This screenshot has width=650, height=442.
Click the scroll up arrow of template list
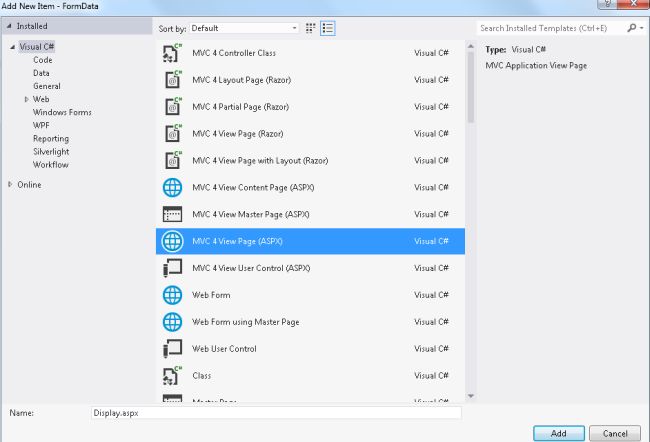(x=471, y=46)
